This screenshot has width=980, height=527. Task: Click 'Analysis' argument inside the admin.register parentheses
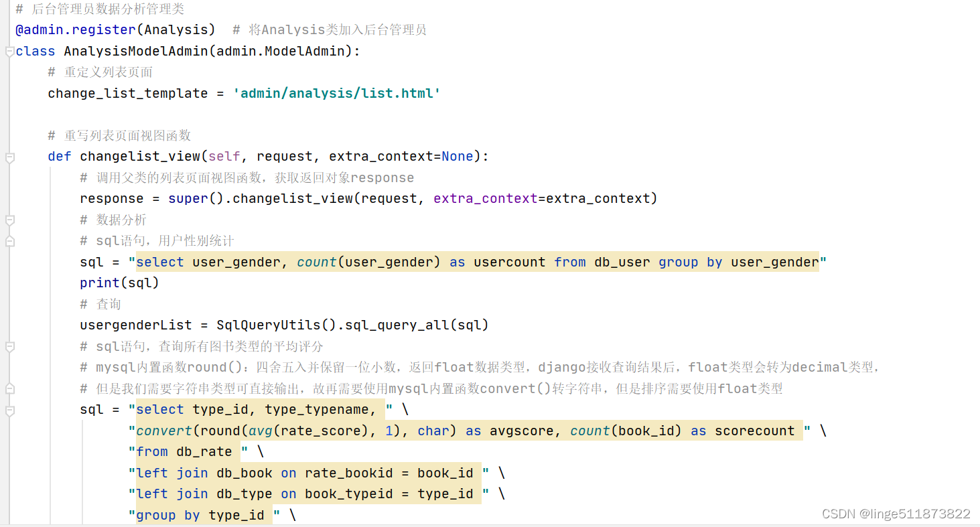[176, 30]
